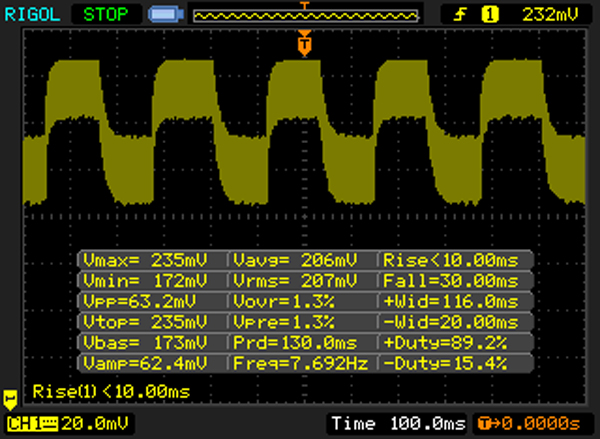The width and height of the screenshot is (600, 439).
Task: Click the +Wid=116.0ms measurement
Action: tap(451, 302)
